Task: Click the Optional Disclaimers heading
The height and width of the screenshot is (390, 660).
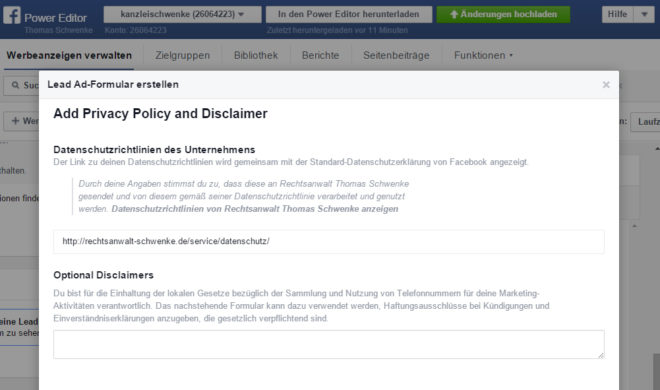Action: 104,275
